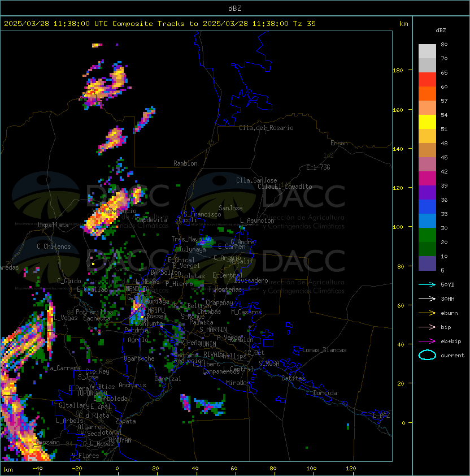Viewport: 470px width, 476px height.
Task: Click the 'Ramblon' label on the map
Action: pyautogui.click(x=185, y=163)
